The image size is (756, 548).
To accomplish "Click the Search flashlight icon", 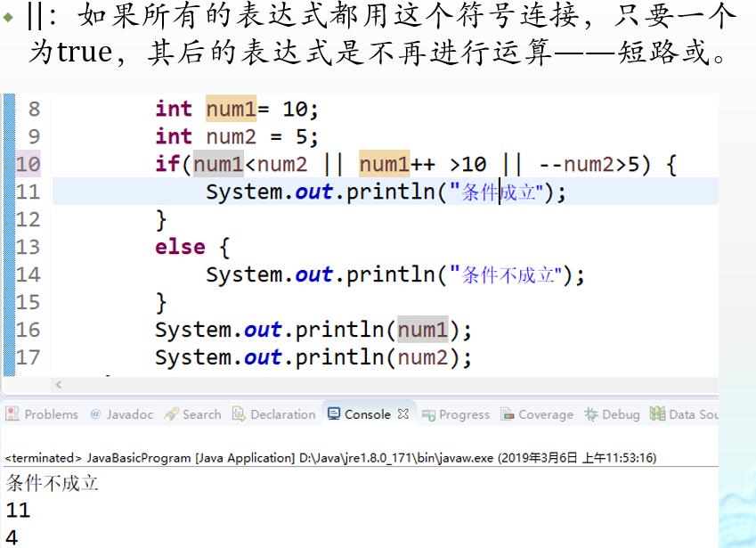I will click(x=171, y=413).
